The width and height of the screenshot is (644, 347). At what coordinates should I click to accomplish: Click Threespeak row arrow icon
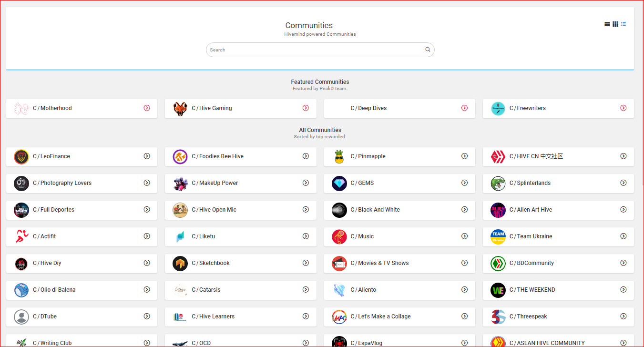tap(623, 316)
